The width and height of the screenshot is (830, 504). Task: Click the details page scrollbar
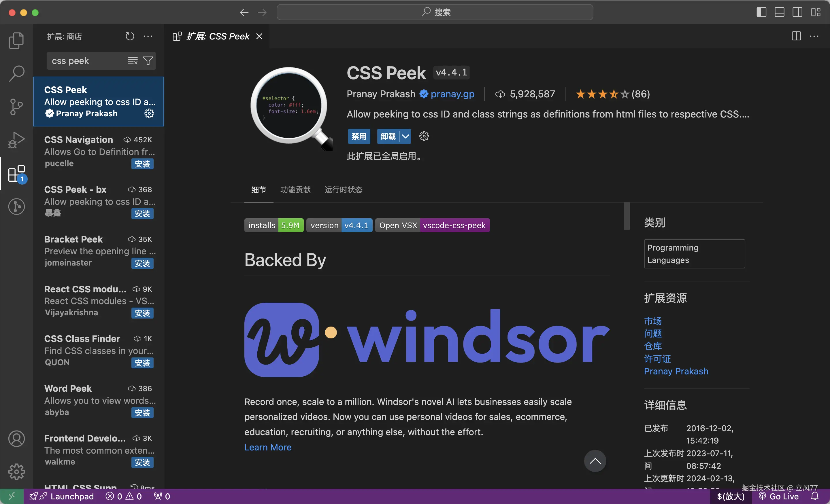click(627, 216)
